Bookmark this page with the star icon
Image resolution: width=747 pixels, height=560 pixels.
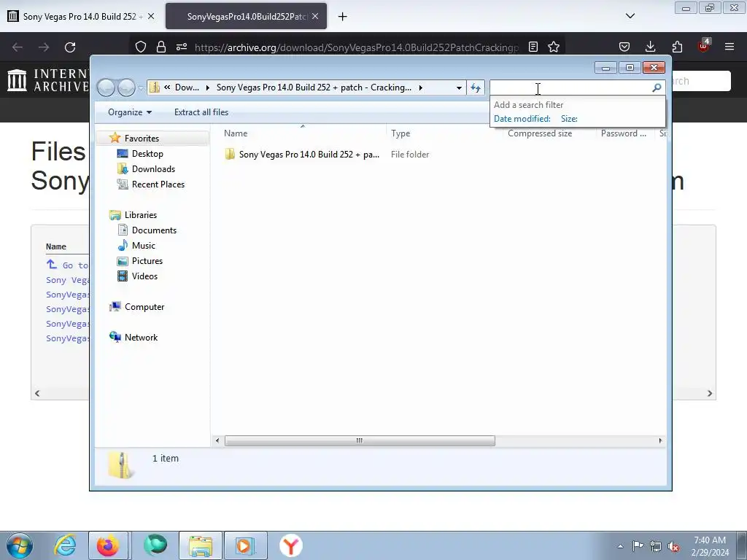[554, 47]
